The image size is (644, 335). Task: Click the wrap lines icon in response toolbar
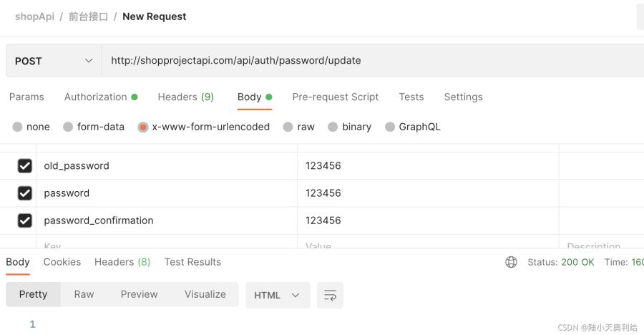330,295
